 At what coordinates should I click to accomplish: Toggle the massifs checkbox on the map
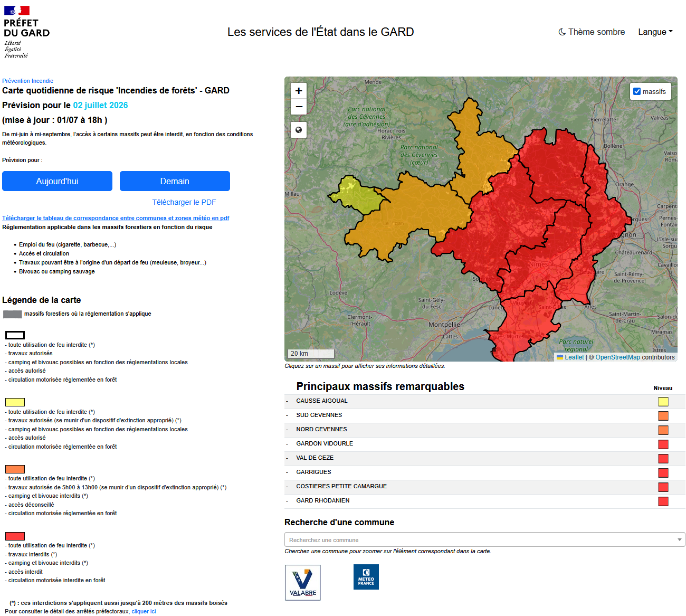point(637,91)
